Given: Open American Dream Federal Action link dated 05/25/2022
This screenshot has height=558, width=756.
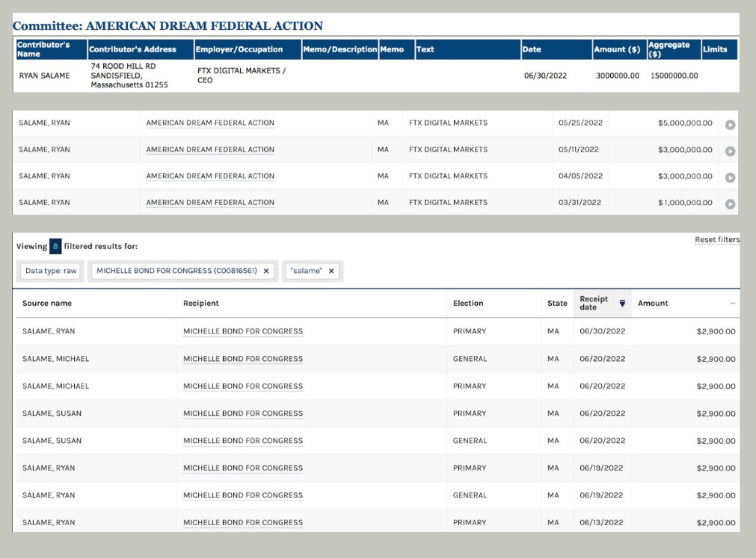Looking at the screenshot, I should 210,123.
